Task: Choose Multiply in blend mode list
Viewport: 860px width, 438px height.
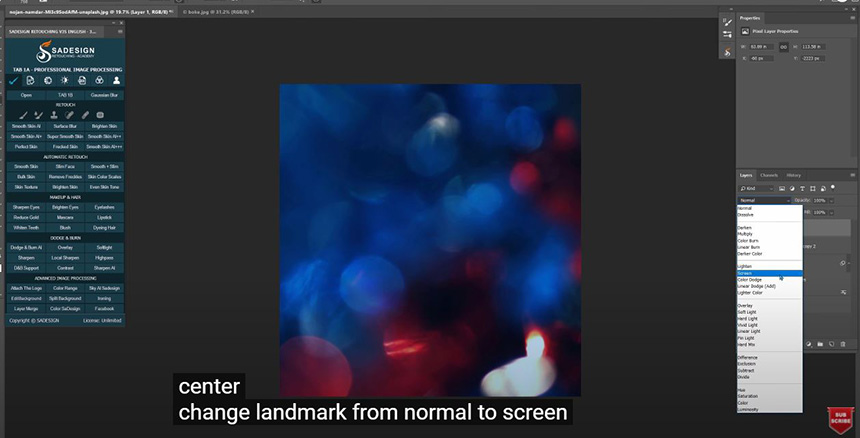Action: coord(770,234)
